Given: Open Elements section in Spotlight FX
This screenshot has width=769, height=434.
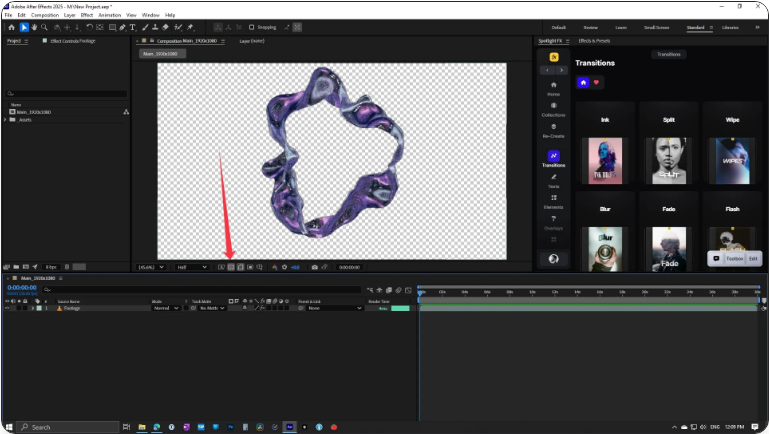Looking at the screenshot, I should tap(553, 202).
